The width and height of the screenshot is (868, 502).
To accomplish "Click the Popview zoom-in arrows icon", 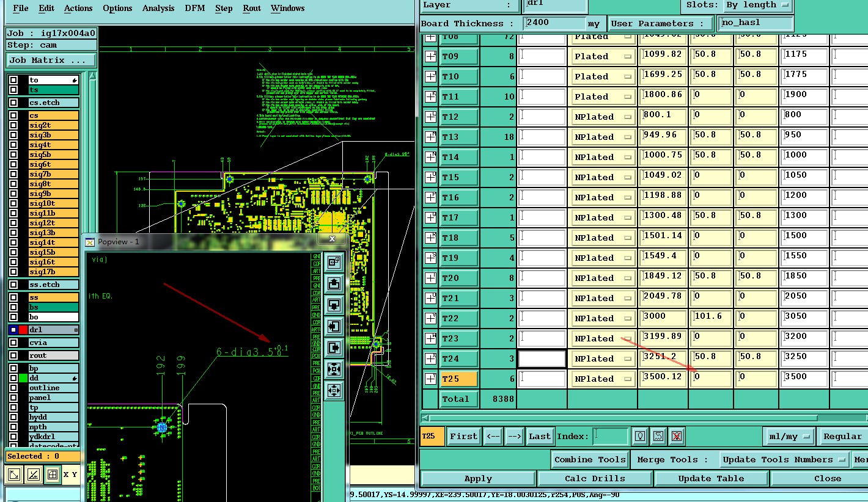I will pos(334,369).
